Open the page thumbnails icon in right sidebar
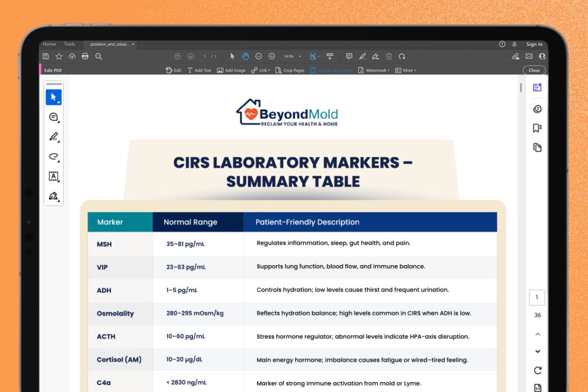This screenshot has height=392, width=588. tap(537, 148)
